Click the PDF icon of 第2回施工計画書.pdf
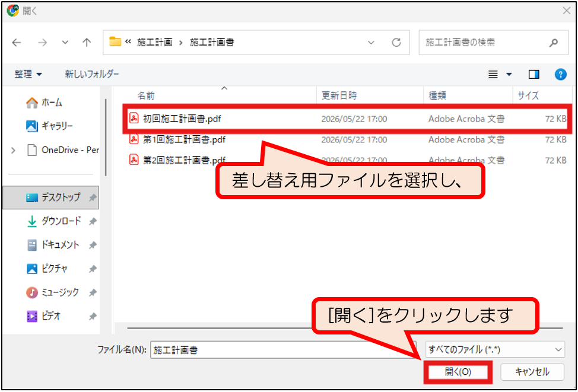Viewport: 578px width, 392px height. (134, 160)
